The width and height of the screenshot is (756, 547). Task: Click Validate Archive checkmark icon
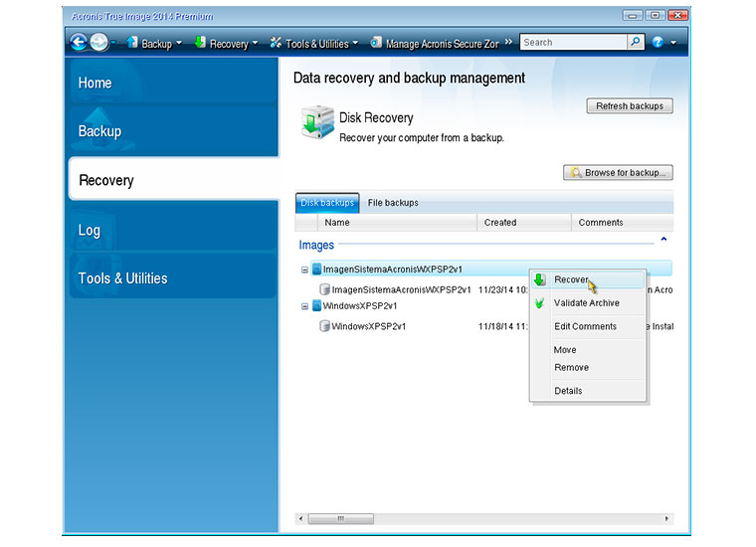[x=539, y=303]
